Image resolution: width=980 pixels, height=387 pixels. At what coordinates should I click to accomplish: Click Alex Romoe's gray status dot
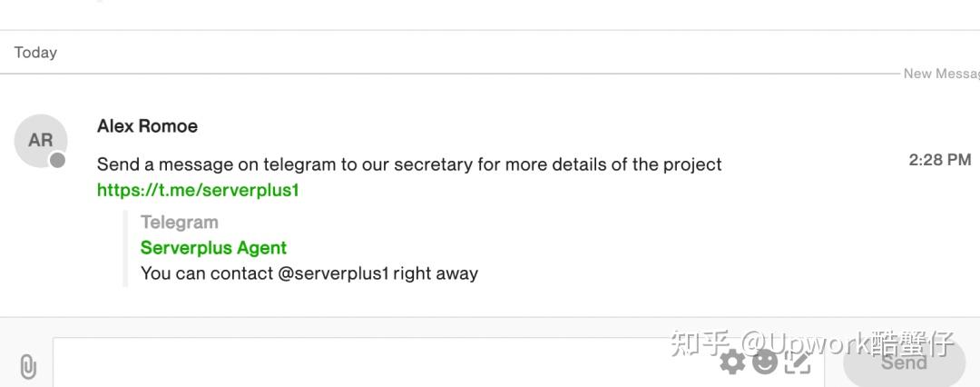point(57,160)
